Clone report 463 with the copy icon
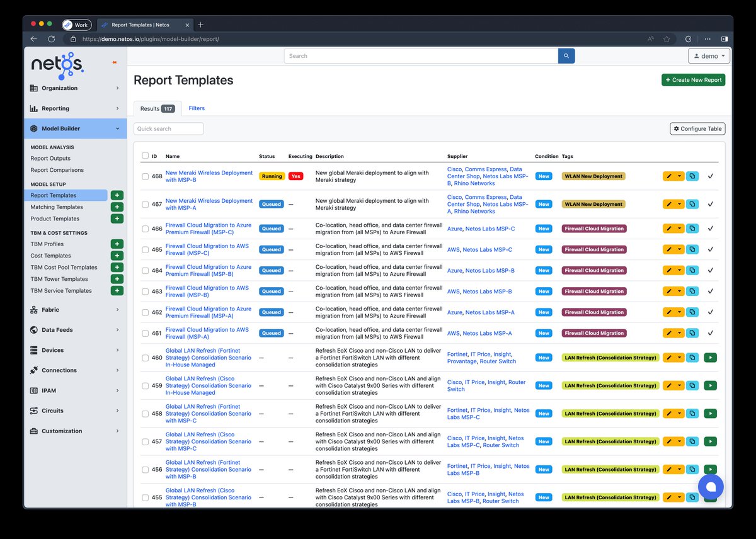756x539 pixels. pos(692,291)
